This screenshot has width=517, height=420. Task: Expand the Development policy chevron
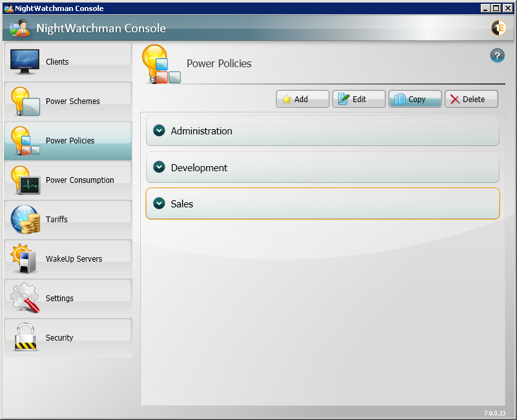tap(159, 167)
